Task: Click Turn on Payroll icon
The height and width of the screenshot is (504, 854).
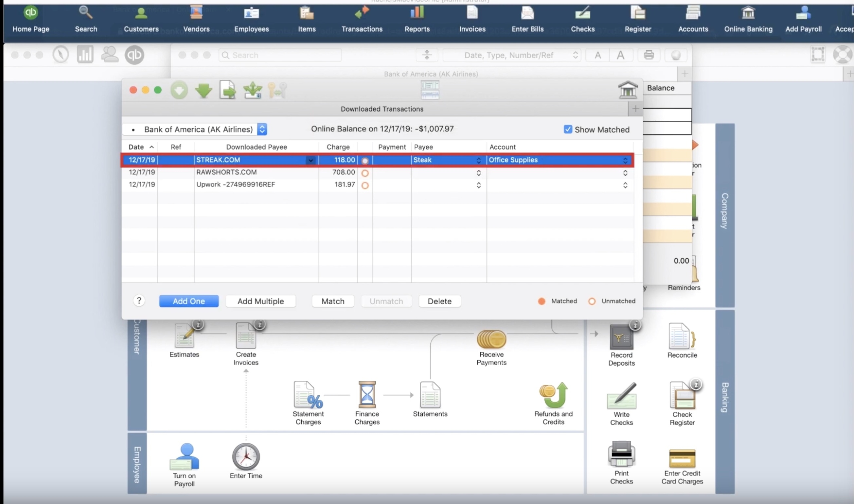Action: point(184,465)
